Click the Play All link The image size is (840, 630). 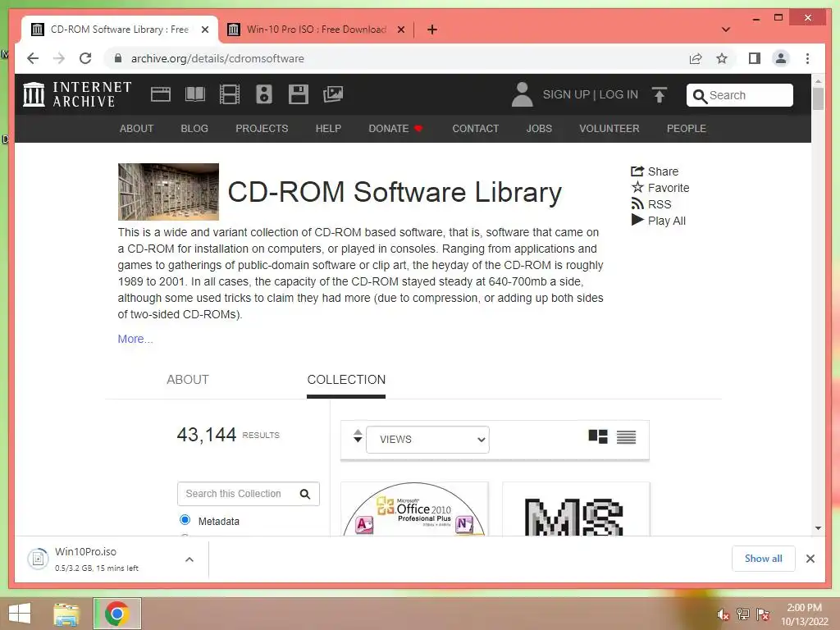pyautogui.click(x=659, y=221)
